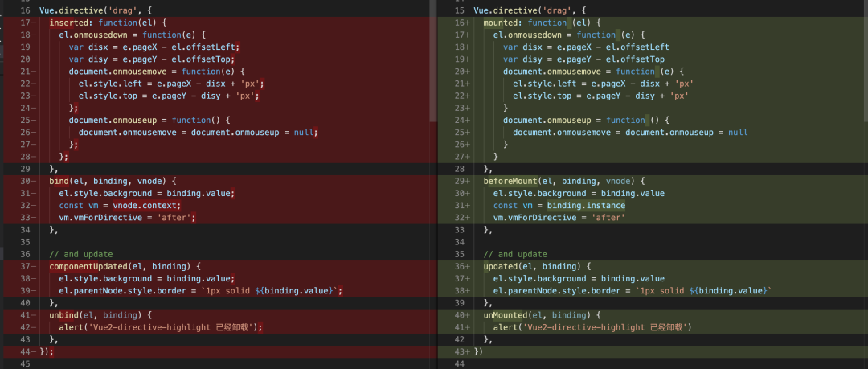Click removed line marker '37−'
The width and height of the screenshot is (868, 369).
(x=27, y=267)
